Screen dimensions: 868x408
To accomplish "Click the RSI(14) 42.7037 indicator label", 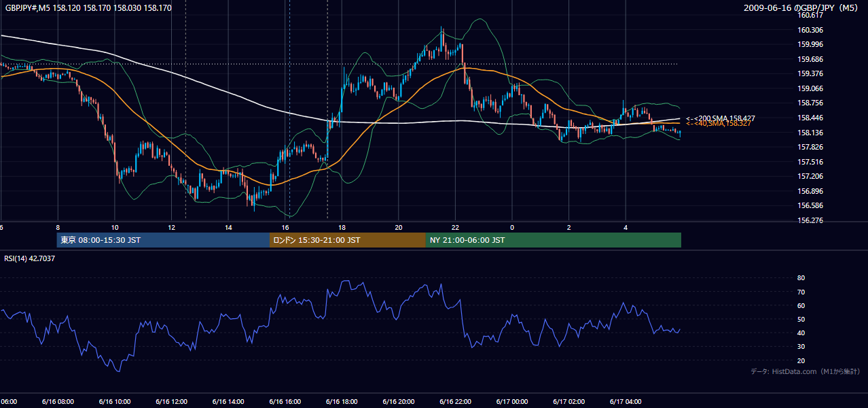I will [30, 258].
